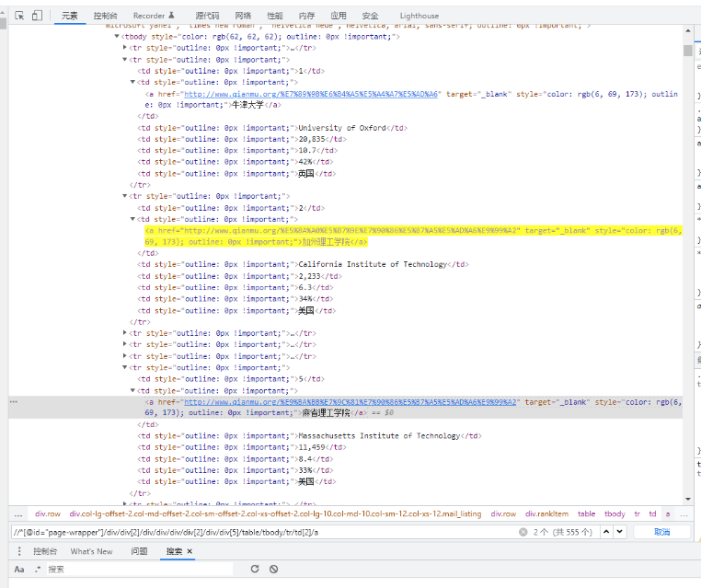The height and width of the screenshot is (588, 701).
Task: Click scrollbar down arrow of elements panel
Action: pyautogui.click(x=687, y=499)
